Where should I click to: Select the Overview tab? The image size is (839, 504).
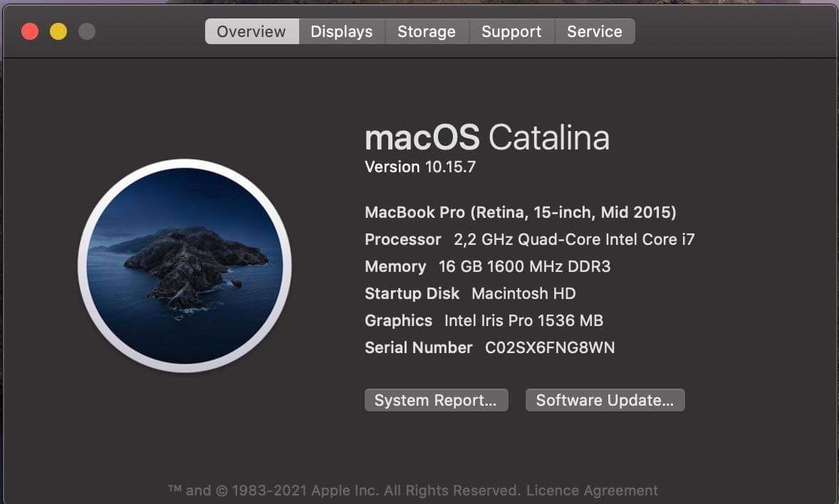click(251, 31)
